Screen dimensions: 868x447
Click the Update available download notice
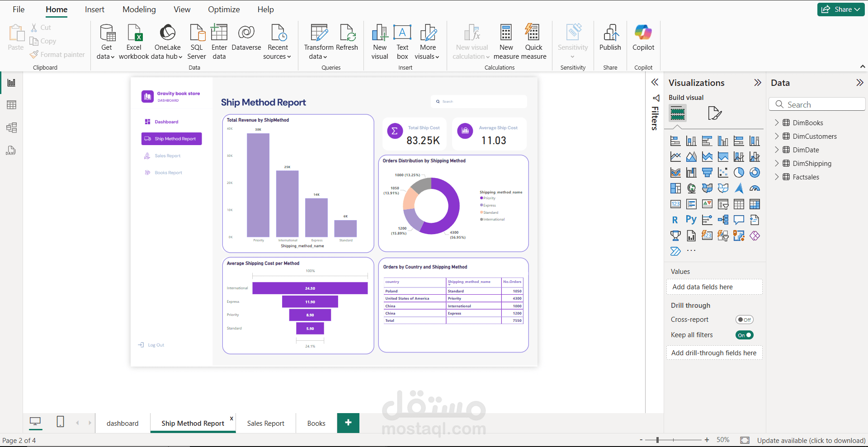click(x=811, y=441)
